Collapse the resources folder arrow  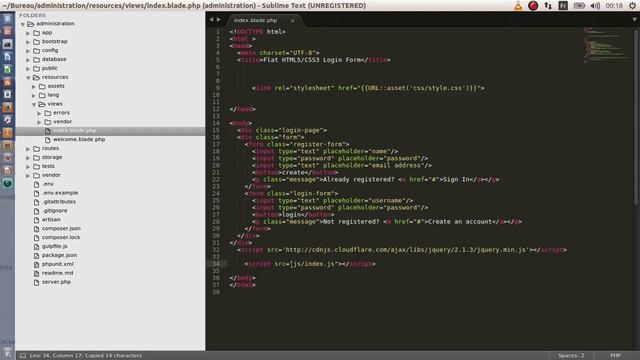[28, 78]
